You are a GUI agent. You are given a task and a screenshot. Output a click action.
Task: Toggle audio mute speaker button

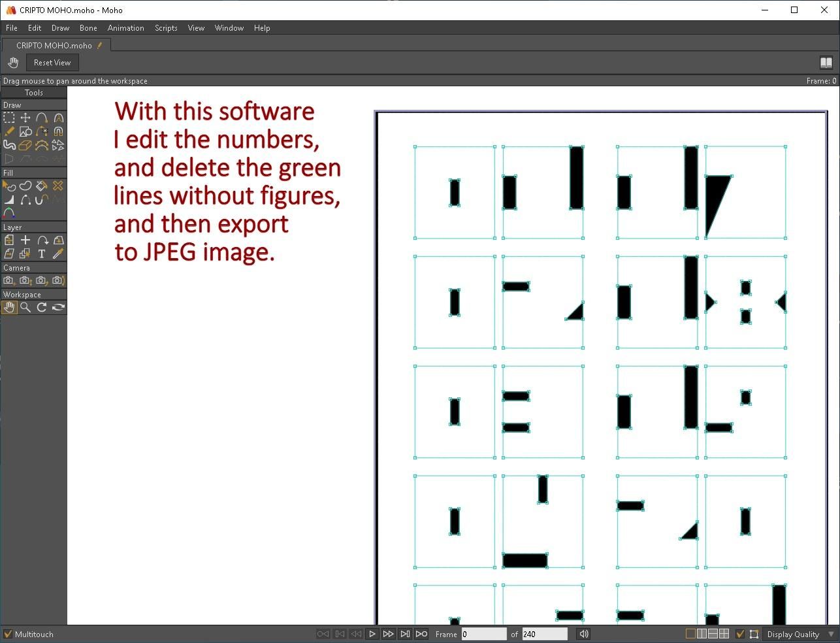[x=583, y=634]
